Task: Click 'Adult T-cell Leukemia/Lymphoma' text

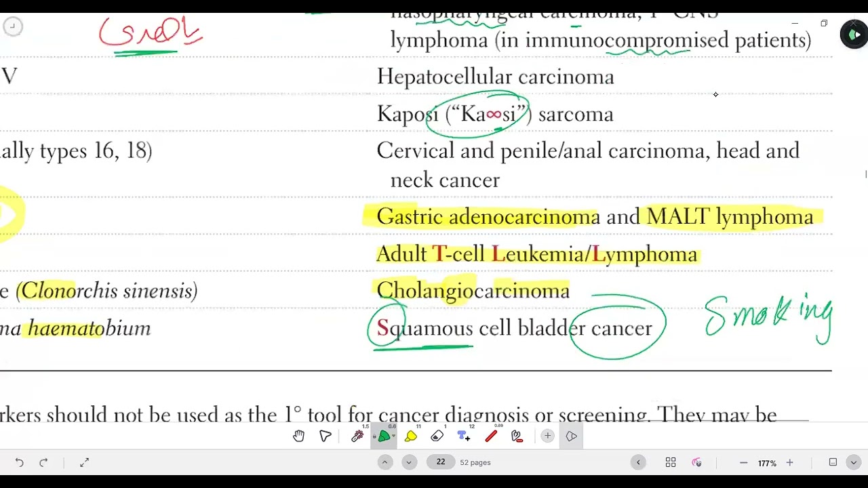Action: (x=536, y=254)
